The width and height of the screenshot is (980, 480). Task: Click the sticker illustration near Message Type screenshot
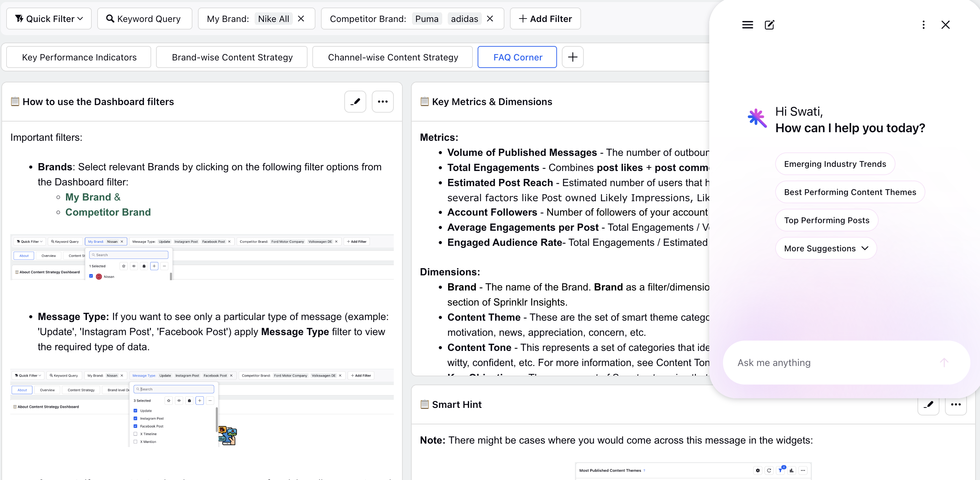227,435
